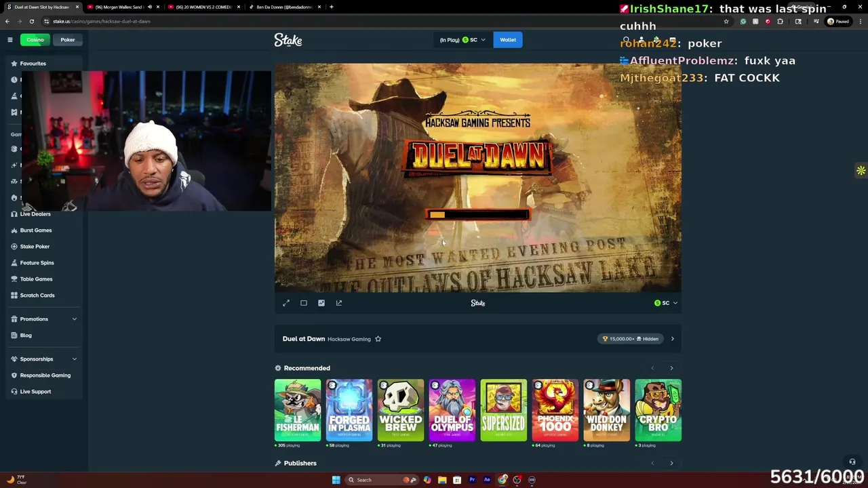The height and width of the screenshot is (488, 868).
Task: Previous page of Recommended games
Action: point(652,368)
